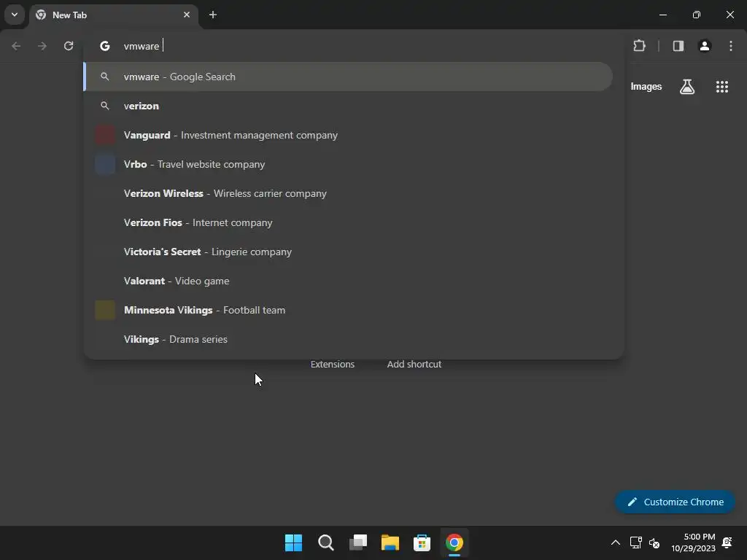The height and width of the screenshot is (560, 747).
Task: Close the New Tab tab
Action: (187, 15)
